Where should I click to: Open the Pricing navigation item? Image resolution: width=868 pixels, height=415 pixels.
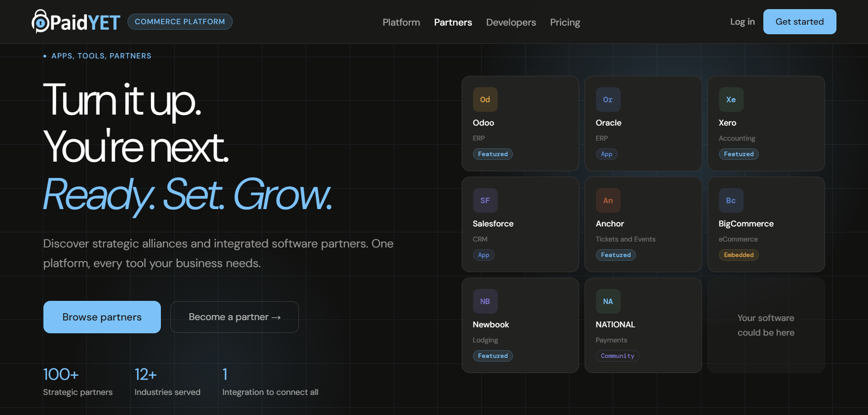[565, 22]
